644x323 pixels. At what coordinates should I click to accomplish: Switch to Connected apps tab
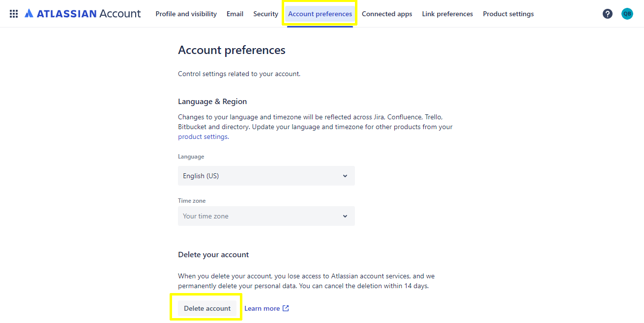pos(387,14)
